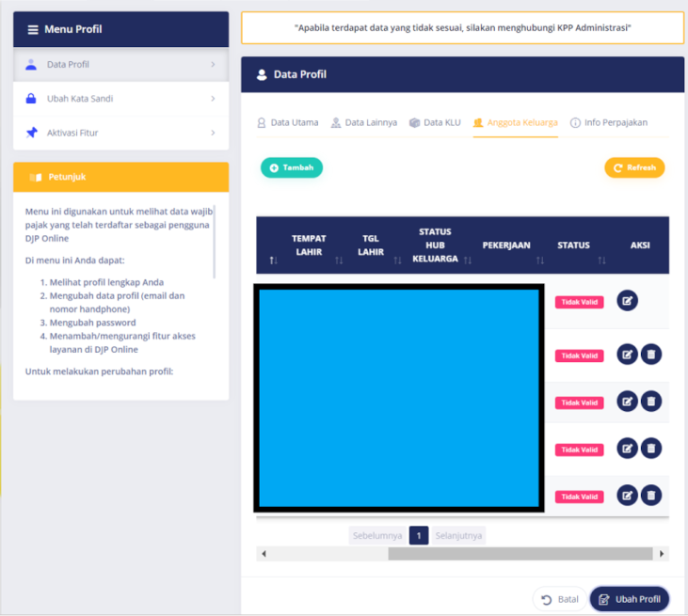Expand the Ubah Kata Sandi chevron

pos(213,99)
